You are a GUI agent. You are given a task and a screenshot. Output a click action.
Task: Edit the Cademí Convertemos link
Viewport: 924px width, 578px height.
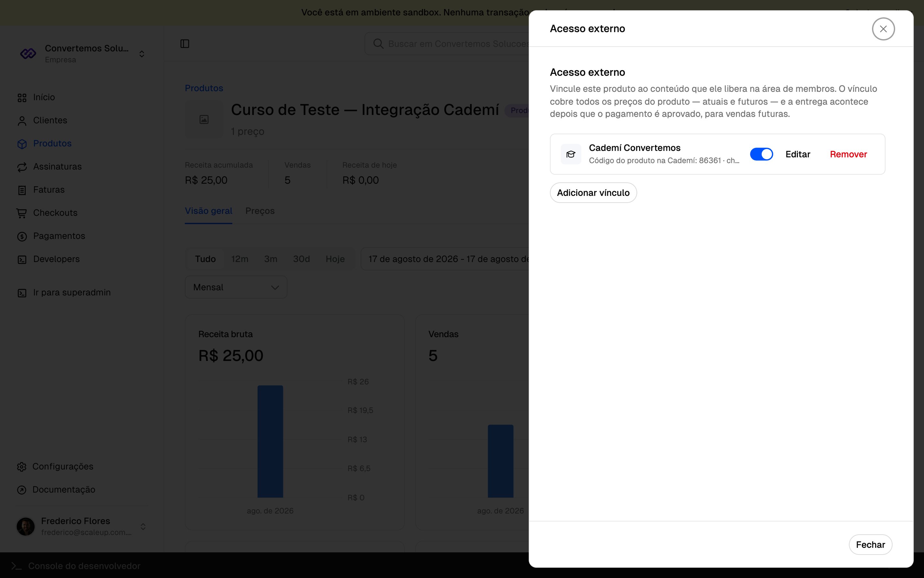click(798, 154)
